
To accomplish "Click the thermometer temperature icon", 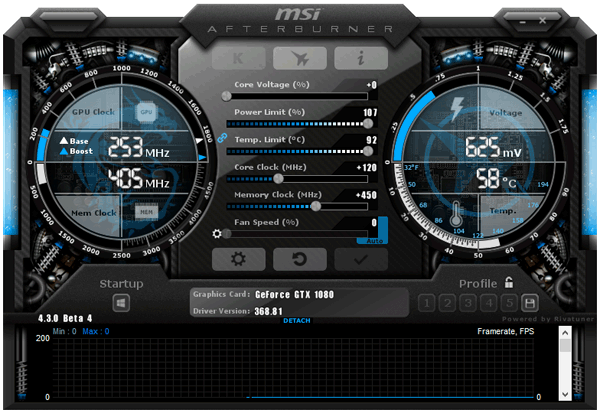I will (x=456, y=214).
